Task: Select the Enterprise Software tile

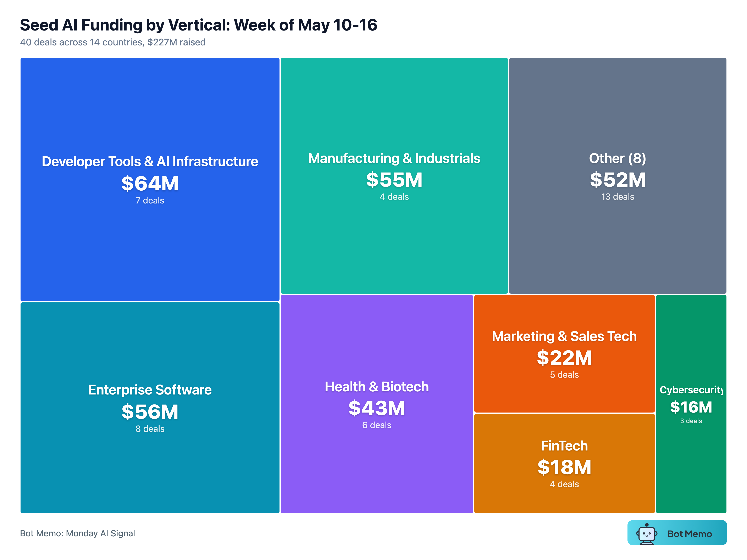Action: click(150, 408)
